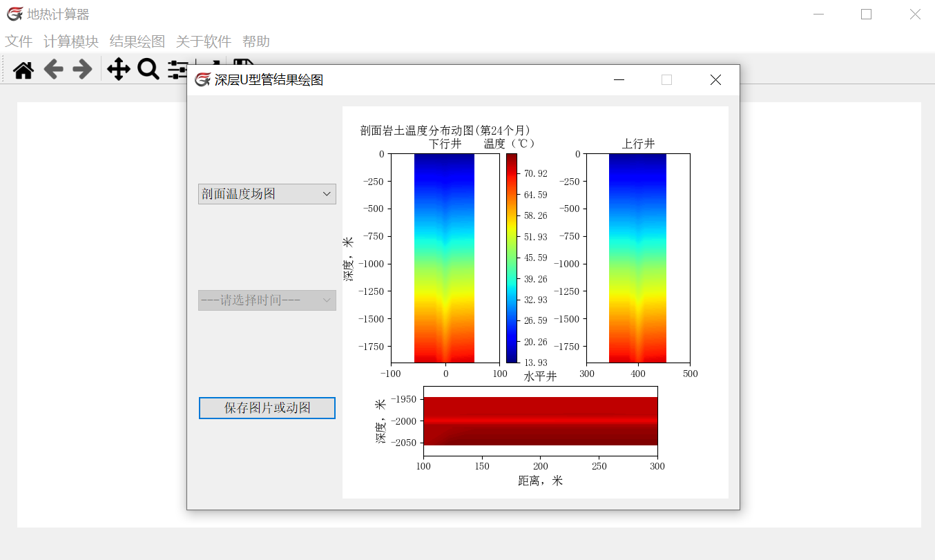Click the 地热计算器 app logo in title bar
935x560 pixels.
tap(15, 14)
